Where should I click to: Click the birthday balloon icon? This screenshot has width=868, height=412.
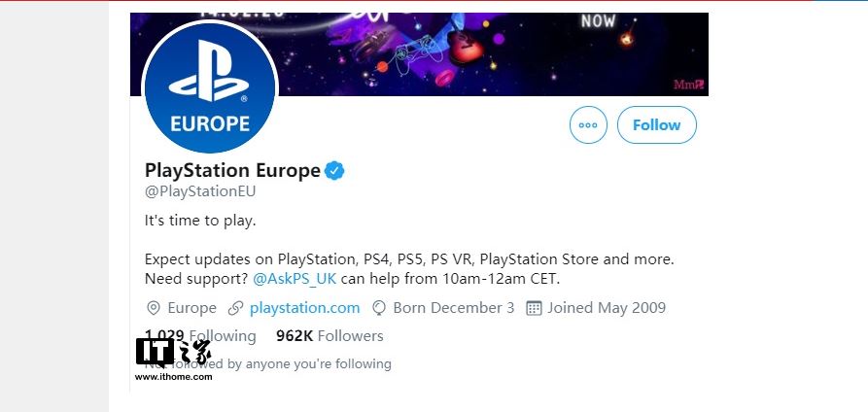tap(378, 308)
